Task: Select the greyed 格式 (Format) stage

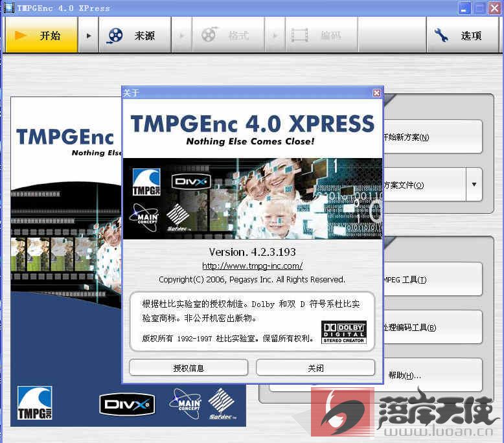Action: (229, 35)
